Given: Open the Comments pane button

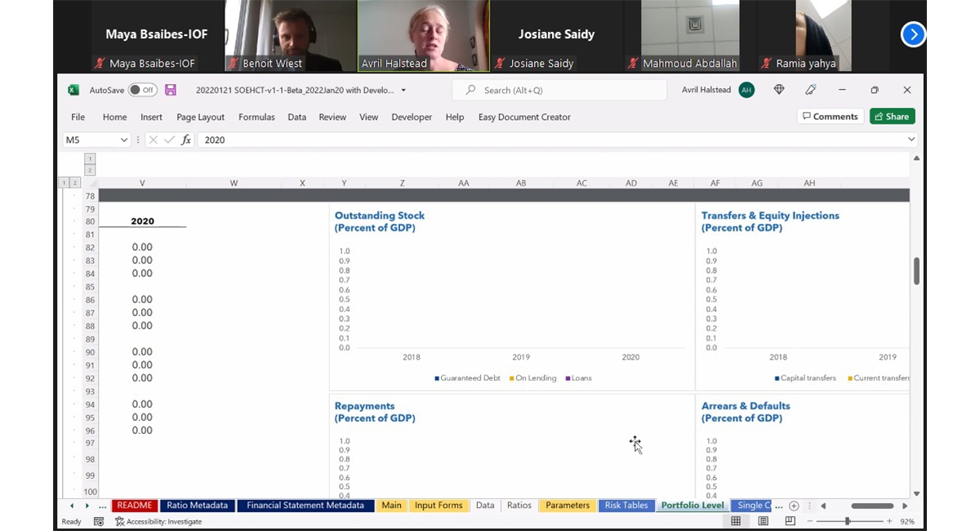Looking at the screenshot, I should pyautogui.click(x=831, y=117).
